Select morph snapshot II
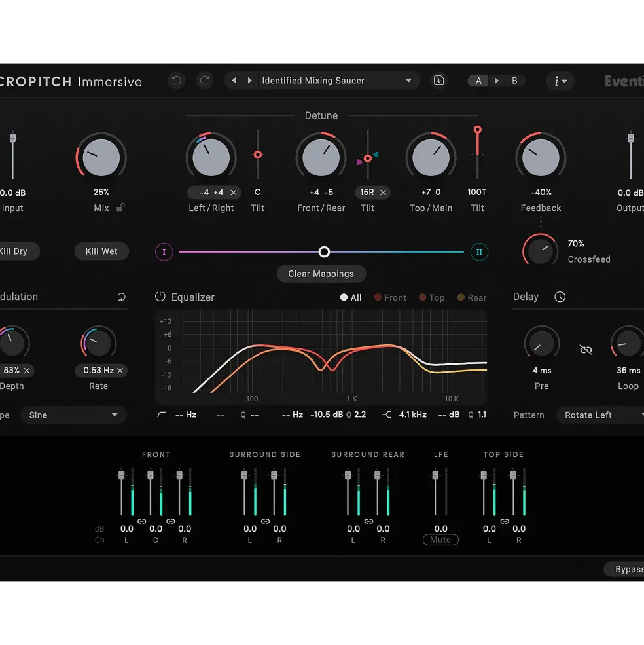 tap(479, 252)
